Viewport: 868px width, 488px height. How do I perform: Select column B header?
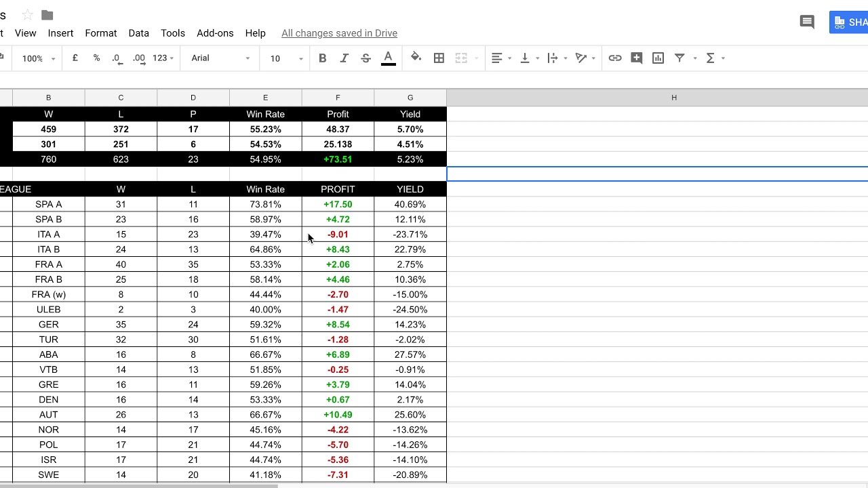point(48,98)
